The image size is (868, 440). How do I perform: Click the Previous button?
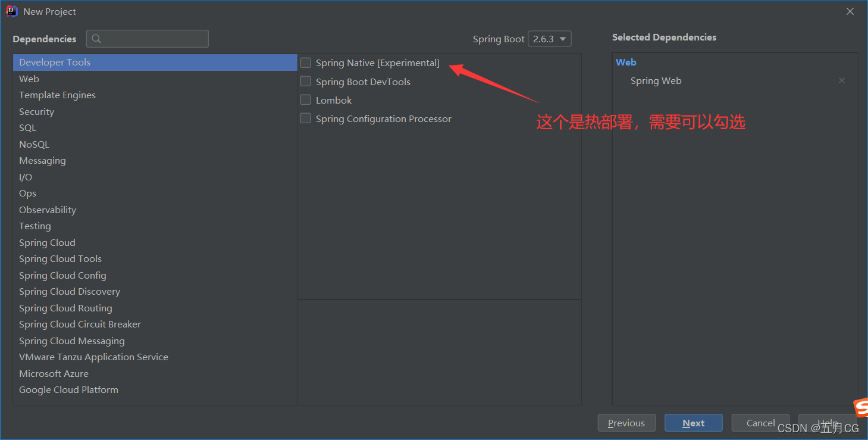[626, 423]
